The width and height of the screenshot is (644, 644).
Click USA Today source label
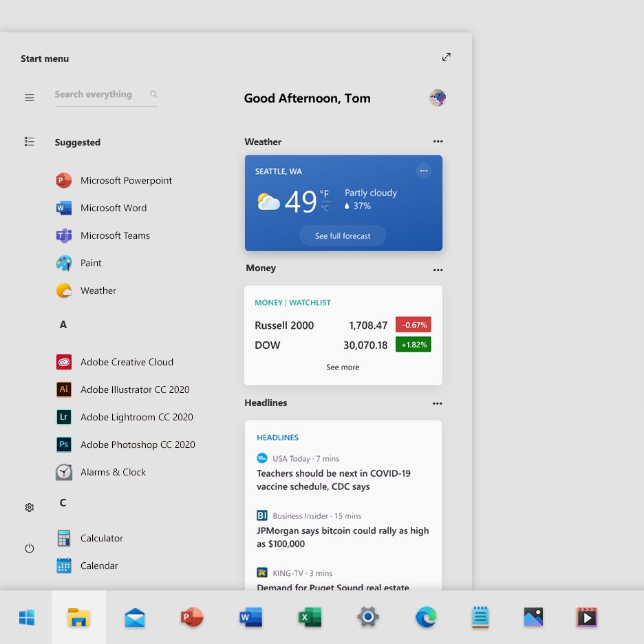[x=291, y=458]
